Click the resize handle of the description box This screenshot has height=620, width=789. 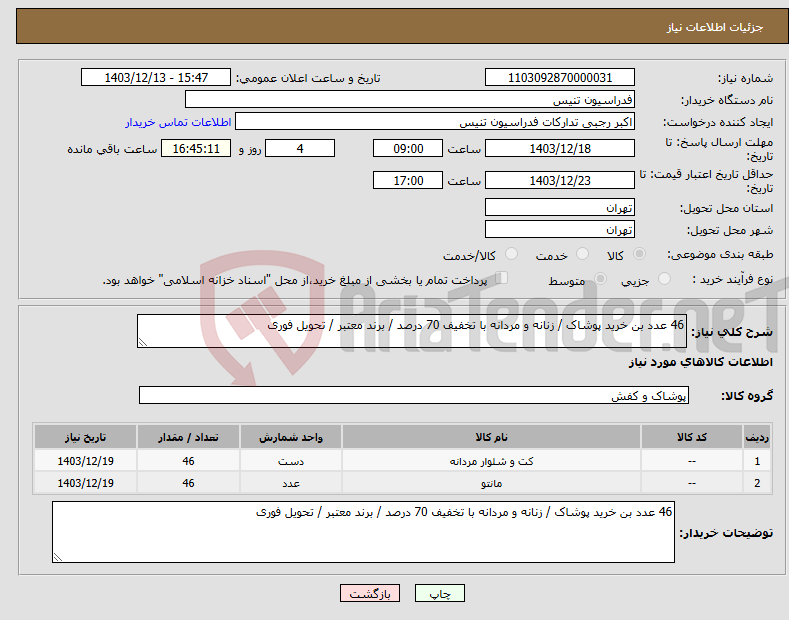pos(143,342)
